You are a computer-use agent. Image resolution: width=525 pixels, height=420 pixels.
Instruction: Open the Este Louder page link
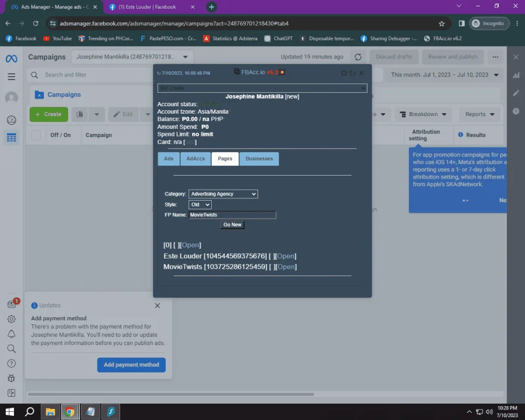tap(286, 256)
